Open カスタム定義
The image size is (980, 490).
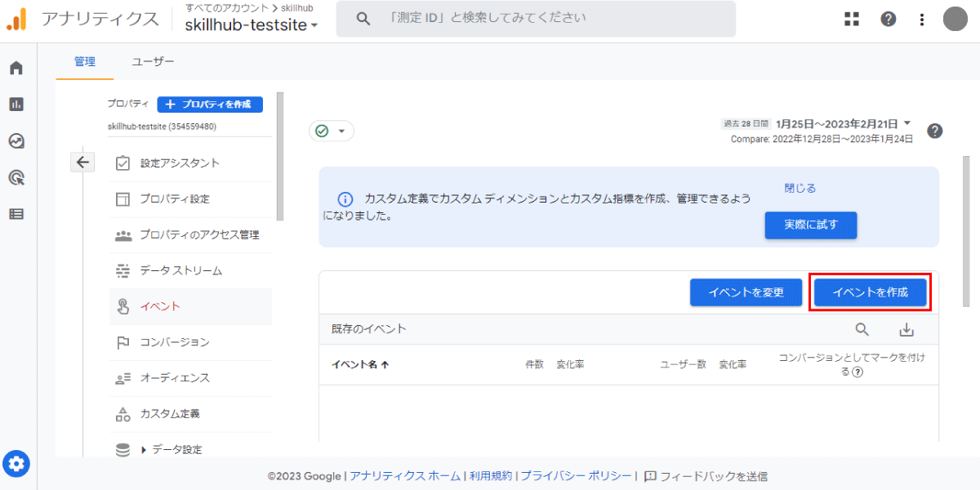[x=190, y=414]
